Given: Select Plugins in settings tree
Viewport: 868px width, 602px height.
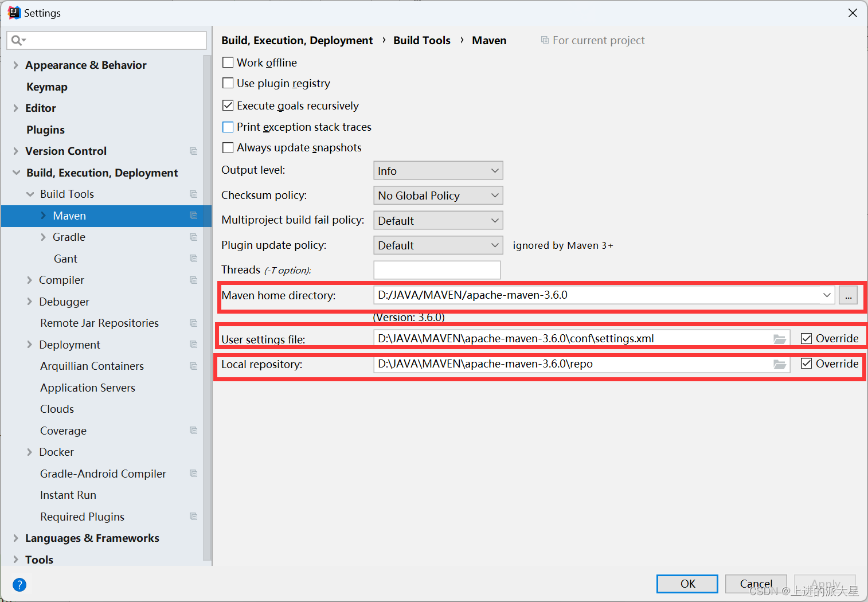Looking at the screenshot, I should point(45,130).
